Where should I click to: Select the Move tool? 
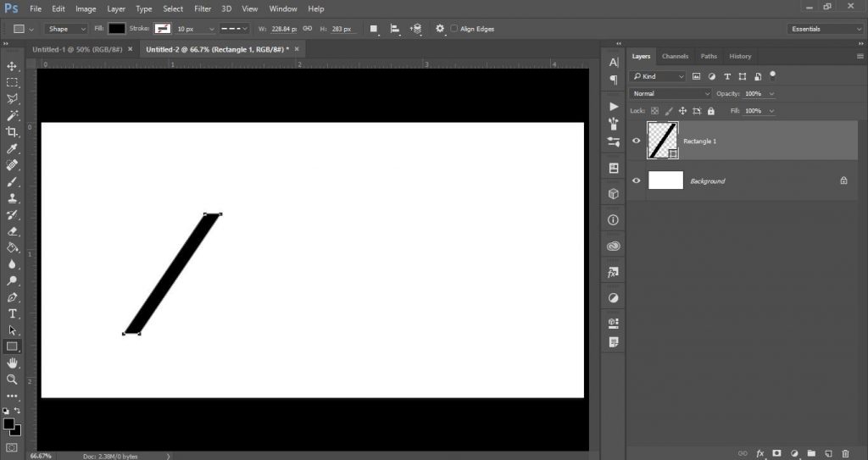12,66
